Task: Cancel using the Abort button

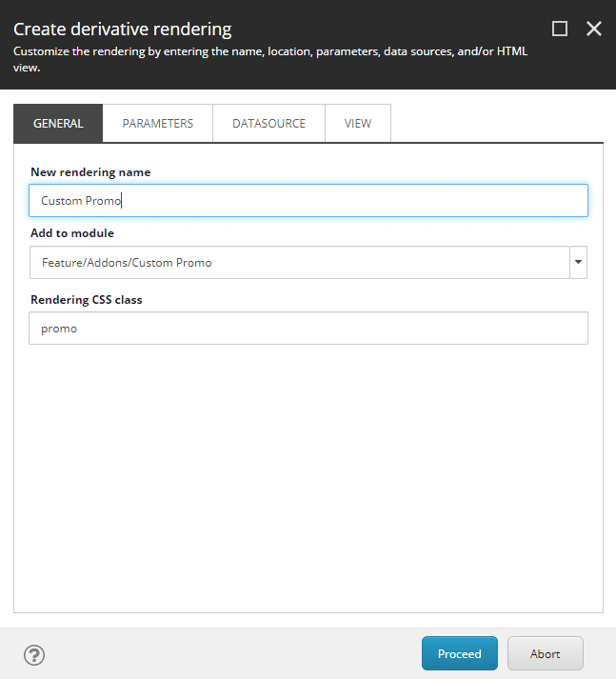Action: 545,654
